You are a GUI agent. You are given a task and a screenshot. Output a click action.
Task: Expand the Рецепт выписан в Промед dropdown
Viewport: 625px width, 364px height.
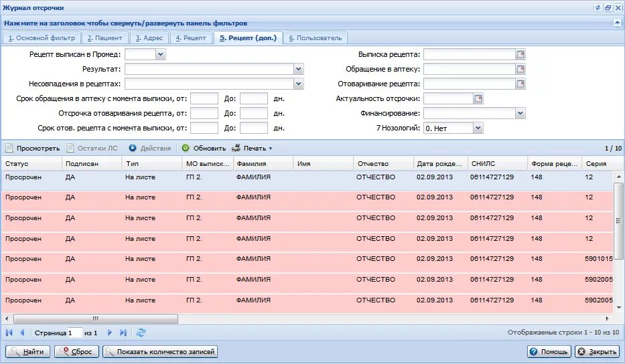(x=161, y=54)
